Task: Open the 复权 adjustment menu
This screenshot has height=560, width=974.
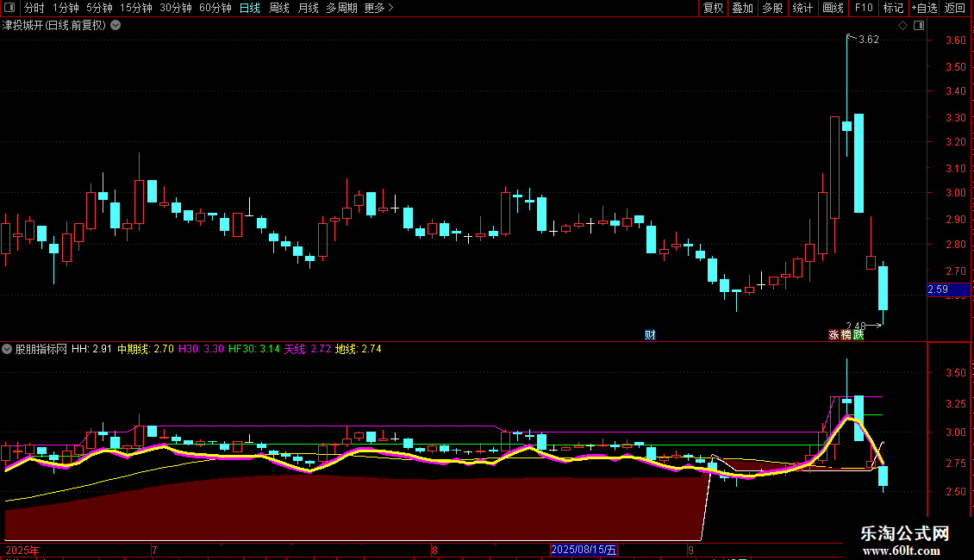Action: (x=713, y=8)
